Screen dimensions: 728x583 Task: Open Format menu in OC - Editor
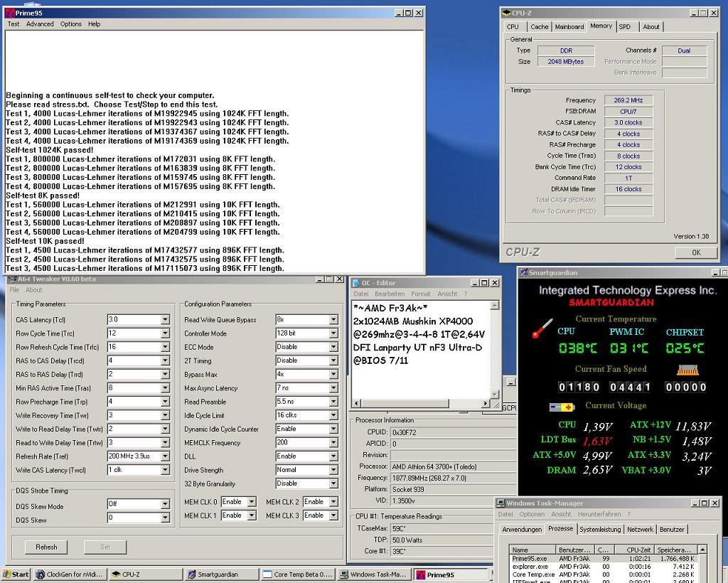pyautogui.click(x=421, y=294)
